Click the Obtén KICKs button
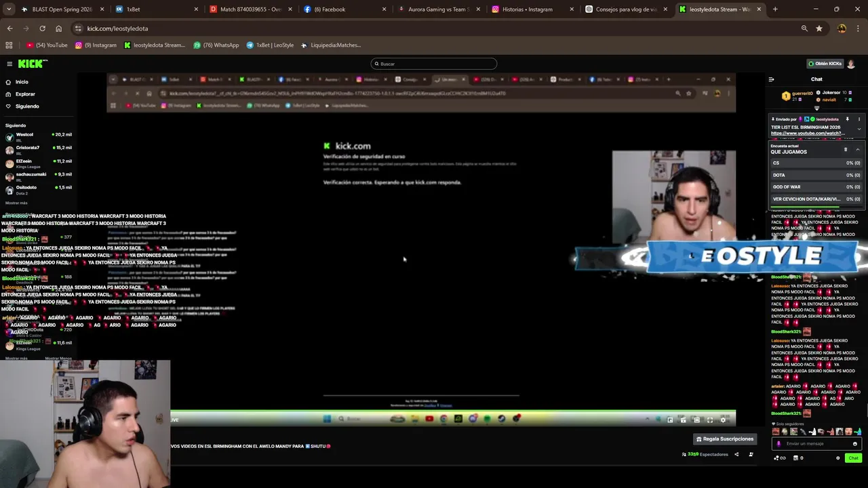This screenshot has width=868, height=488. point(825,64)
